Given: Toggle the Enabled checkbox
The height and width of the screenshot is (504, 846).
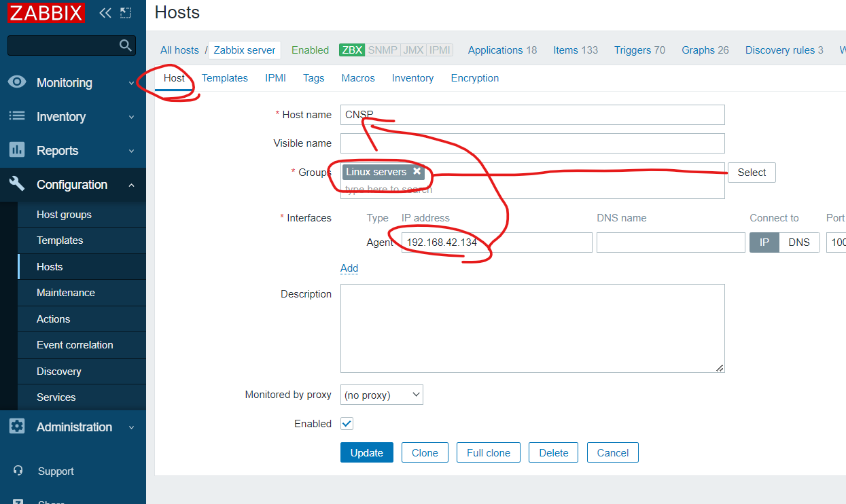Looking at the screenshot, I should (x=347, y=423).
